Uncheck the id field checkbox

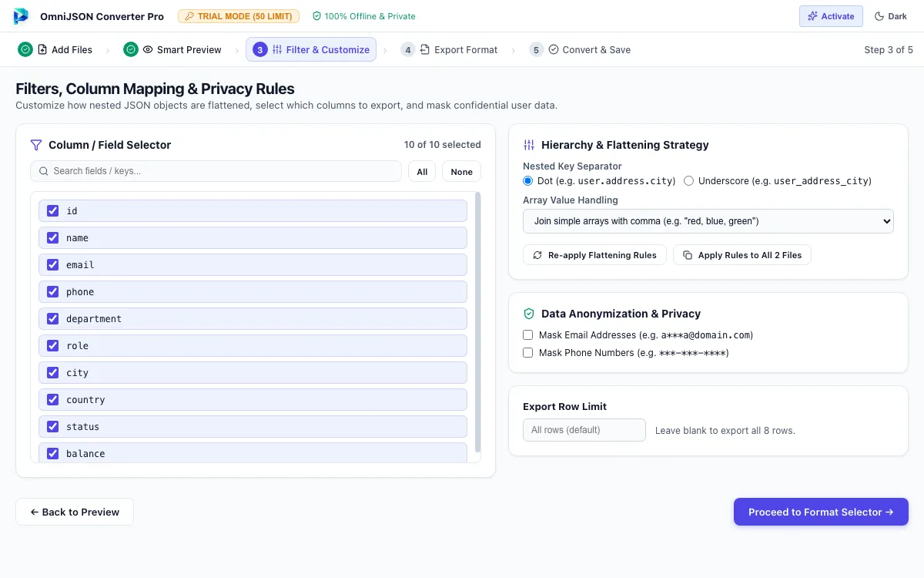53,210
